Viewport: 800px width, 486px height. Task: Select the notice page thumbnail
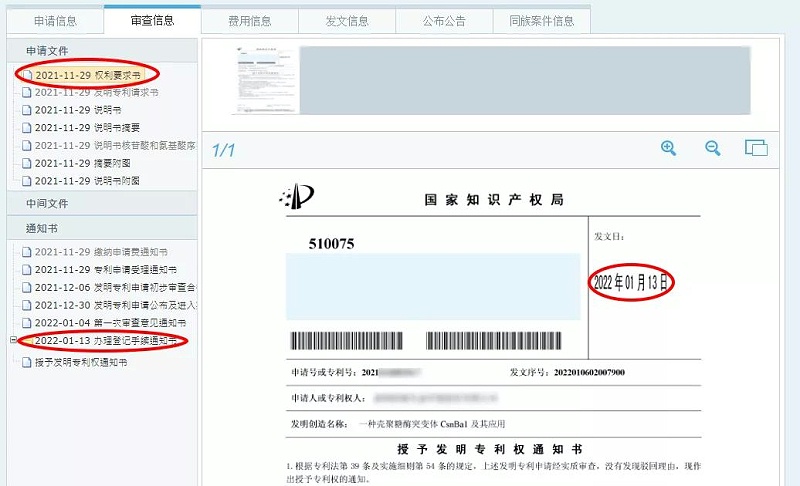[x=264, y=81]
